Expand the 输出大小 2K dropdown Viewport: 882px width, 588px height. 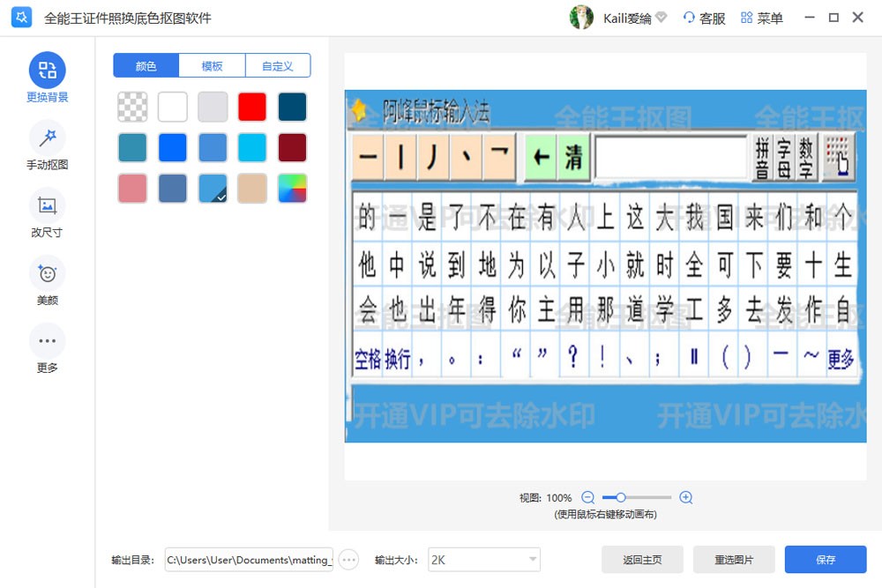(x=484, y=560)
